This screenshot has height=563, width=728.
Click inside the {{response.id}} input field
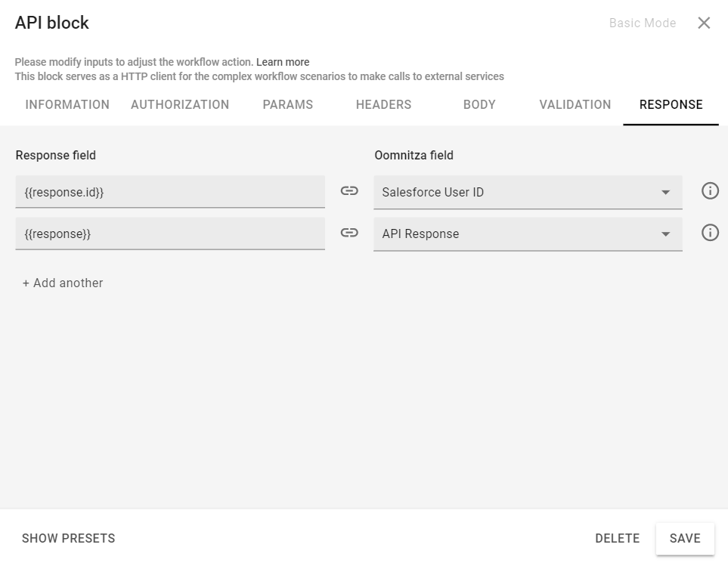(x=170, y=191)
